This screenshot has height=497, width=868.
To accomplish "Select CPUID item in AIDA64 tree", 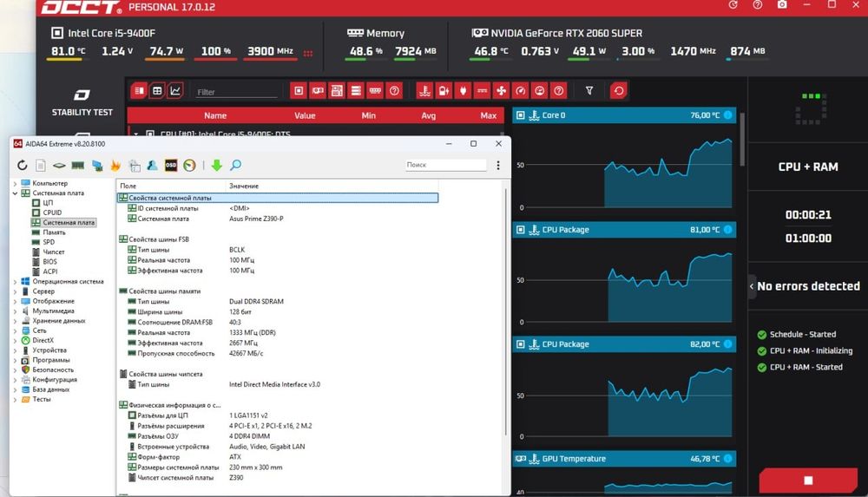I will pyautogui.click(x=52, y=213).
